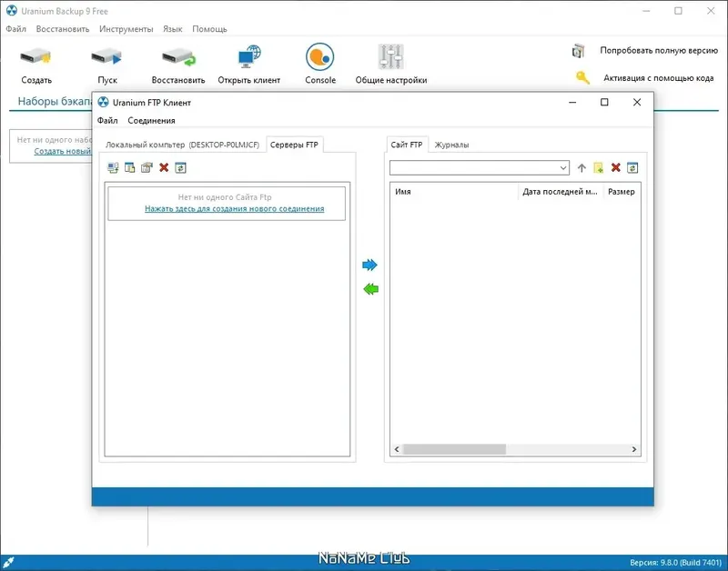Click the new FTP connection computer icon
The image size is (728, 571).
(113, 167)
